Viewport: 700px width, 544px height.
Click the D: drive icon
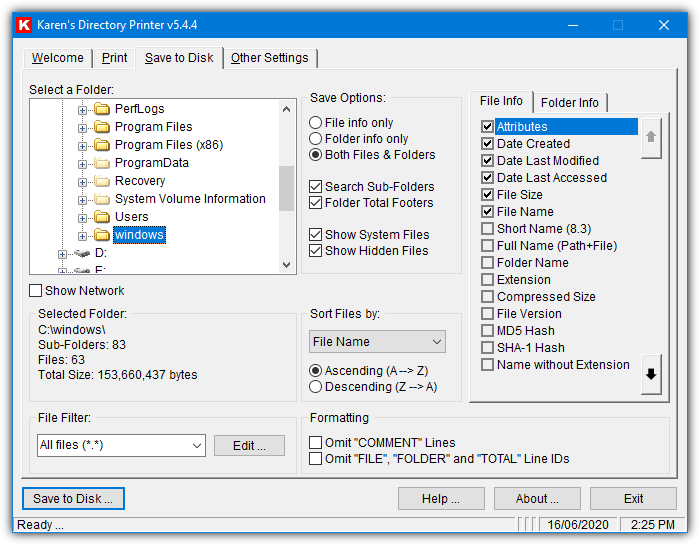point(82,253)
